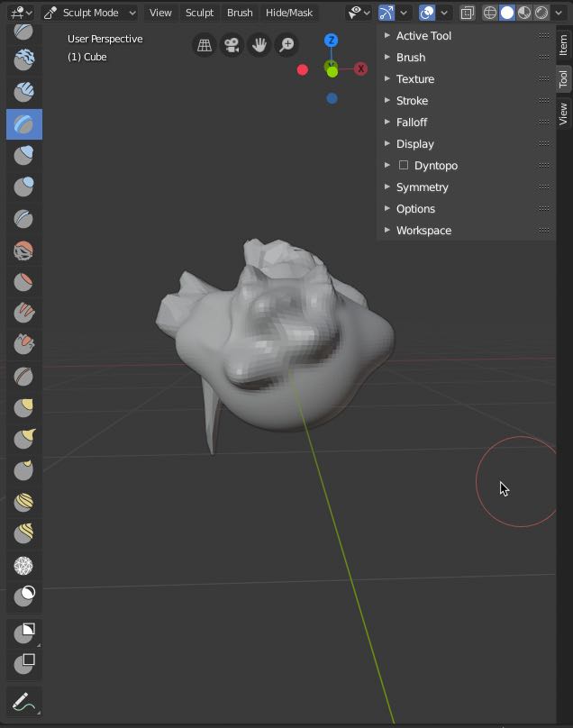
Task: Switch to the Item sidebar tab
Action: (x=563, y=45)
